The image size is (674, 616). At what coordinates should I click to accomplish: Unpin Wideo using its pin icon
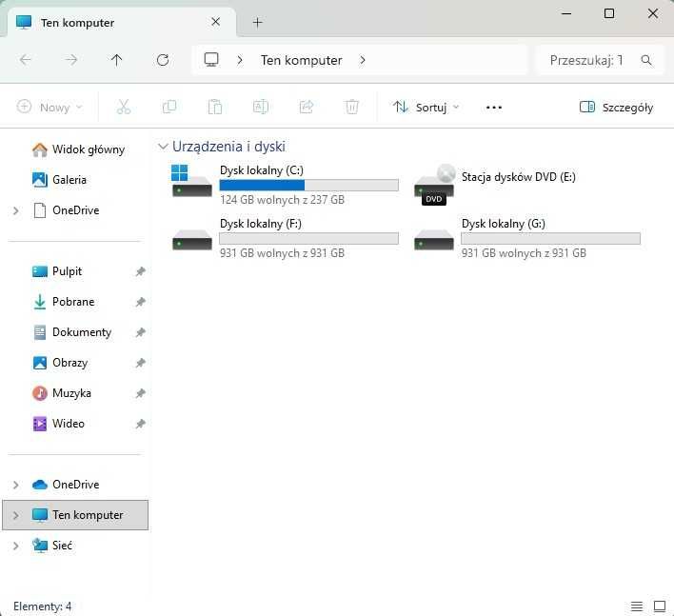[140, 424]
